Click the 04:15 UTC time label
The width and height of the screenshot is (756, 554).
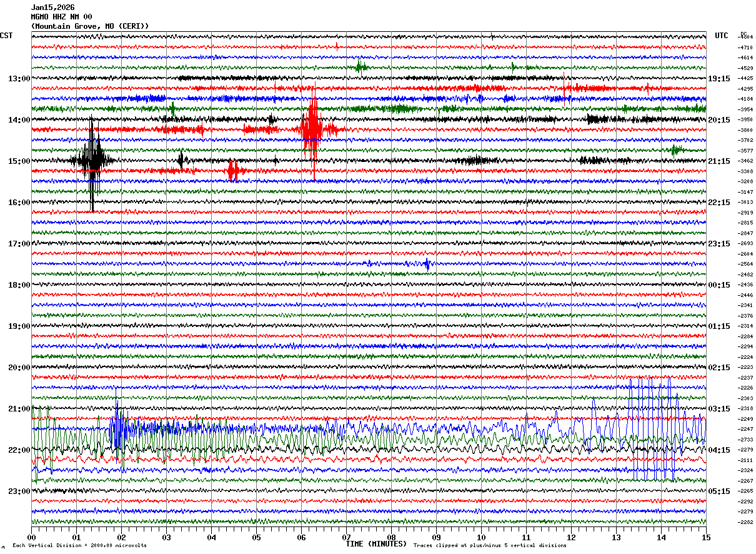[719, 450]
